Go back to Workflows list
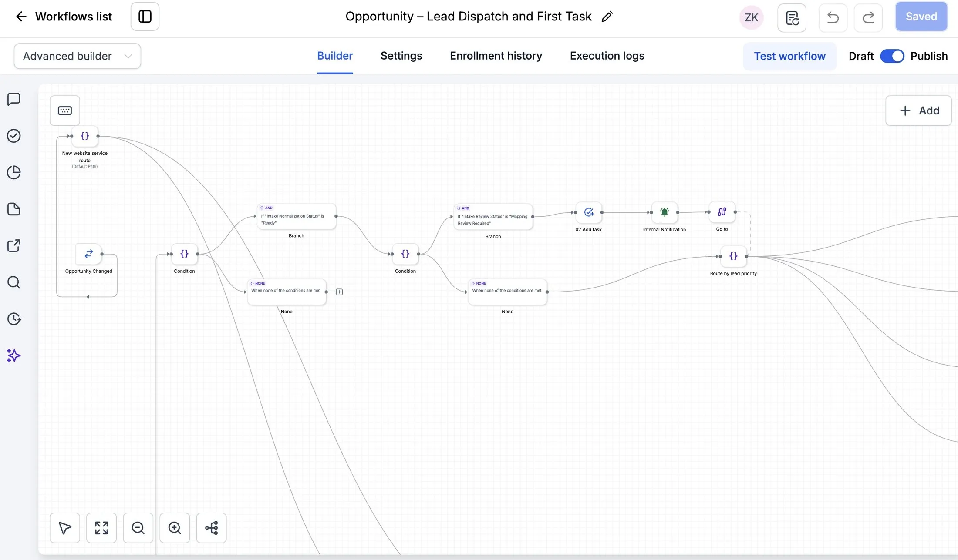Viewport: 958px width, 560px height. 64,17
